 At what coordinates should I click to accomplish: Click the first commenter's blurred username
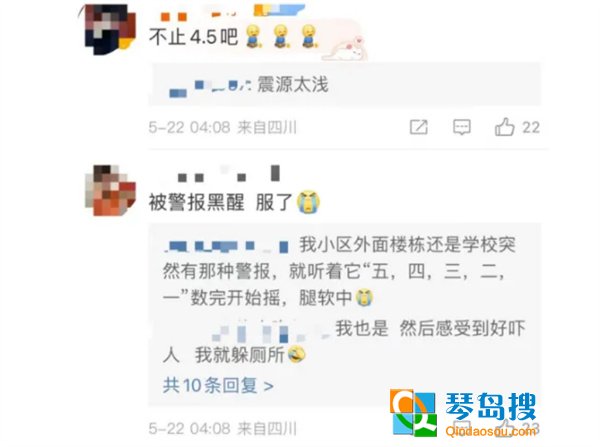tap(232, 13)
